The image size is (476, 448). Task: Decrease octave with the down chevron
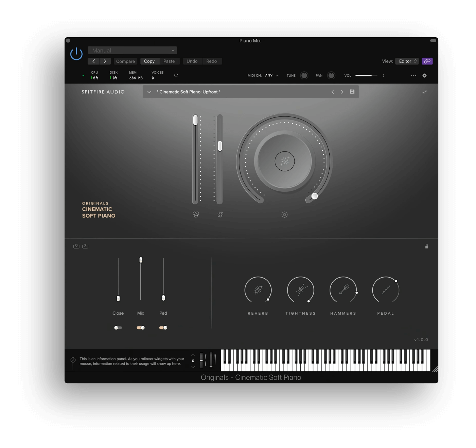click(193, 367)
